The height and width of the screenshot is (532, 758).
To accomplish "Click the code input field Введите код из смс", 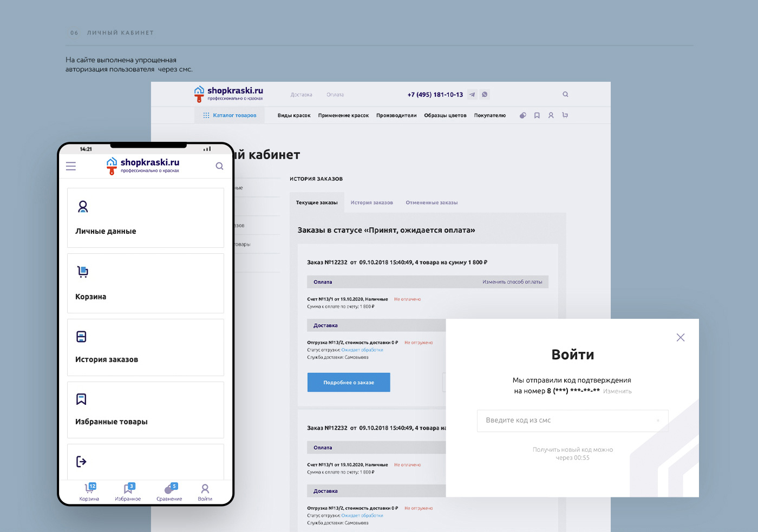I will (572, 421).
